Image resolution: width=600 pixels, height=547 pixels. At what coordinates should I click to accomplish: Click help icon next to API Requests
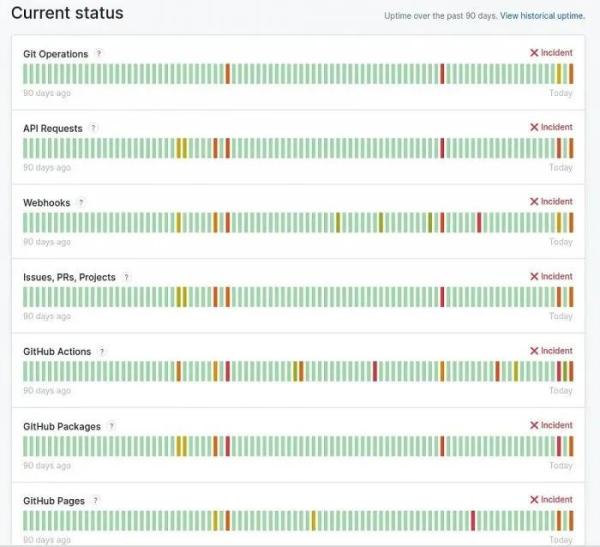93,128
